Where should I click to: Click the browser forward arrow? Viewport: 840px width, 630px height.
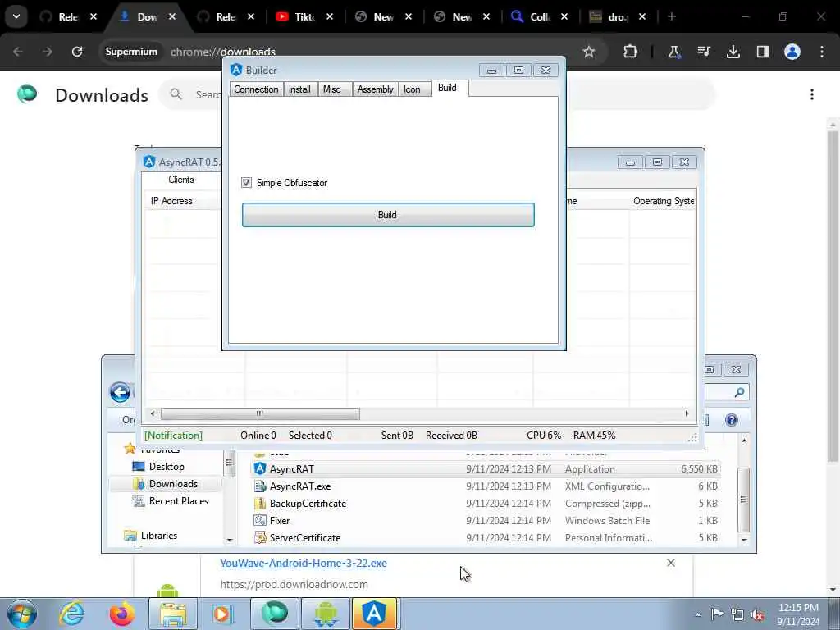47,52
